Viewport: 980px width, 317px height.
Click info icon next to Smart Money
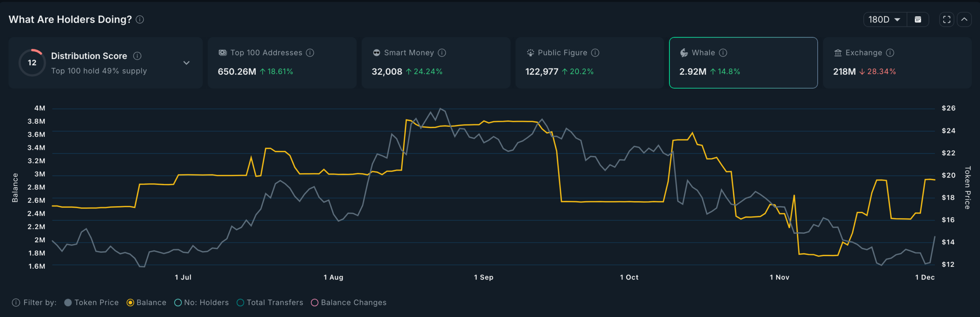point(442,53)
